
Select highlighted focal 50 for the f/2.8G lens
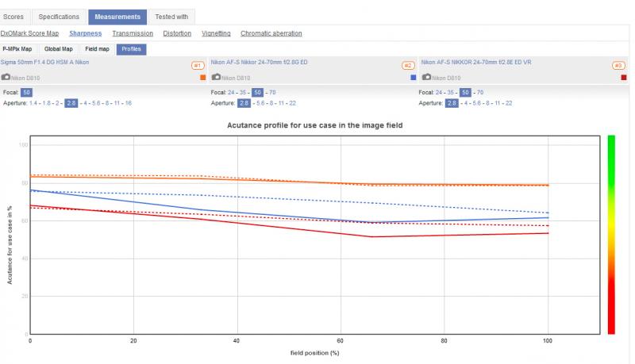257,92
